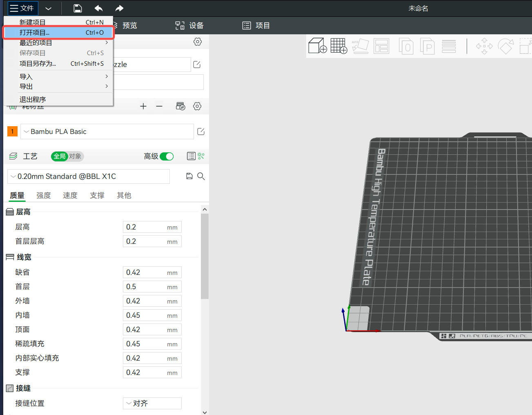The width and height of the screenshot is (532, 415).
Task: Remove a filament with minus icon
Action: click(159, 106)
